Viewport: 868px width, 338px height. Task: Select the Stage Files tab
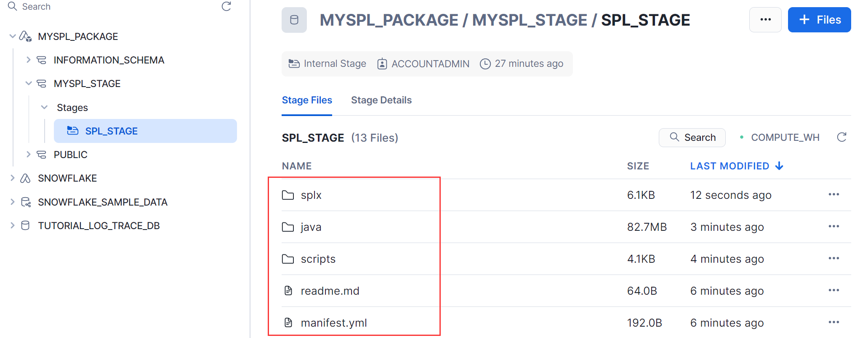[307, 100]
